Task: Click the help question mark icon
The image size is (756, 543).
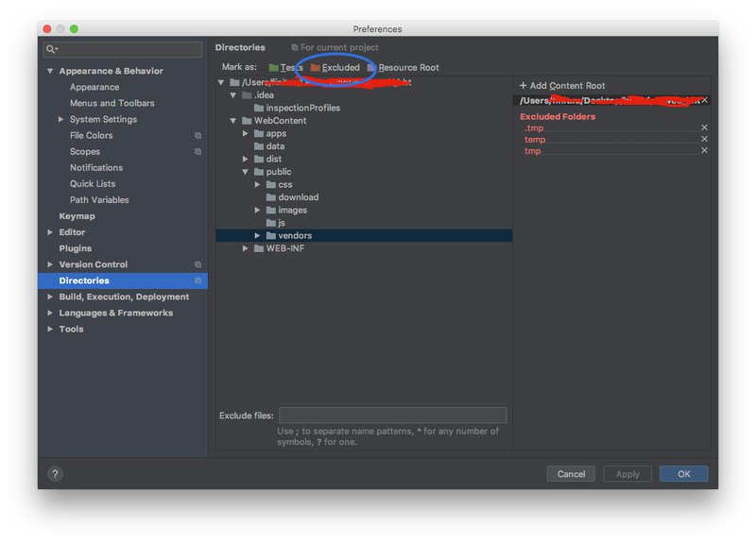Action: click(x=55, y=474)
